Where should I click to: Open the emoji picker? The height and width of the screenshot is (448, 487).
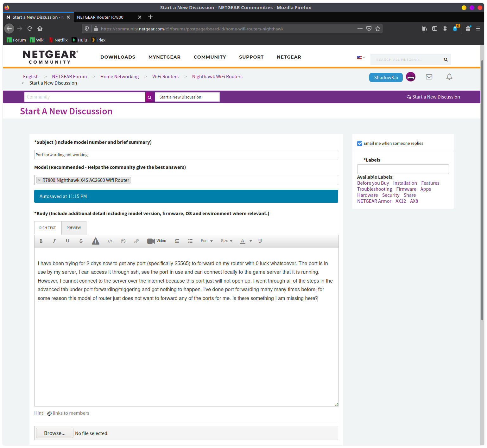(123, 241)
